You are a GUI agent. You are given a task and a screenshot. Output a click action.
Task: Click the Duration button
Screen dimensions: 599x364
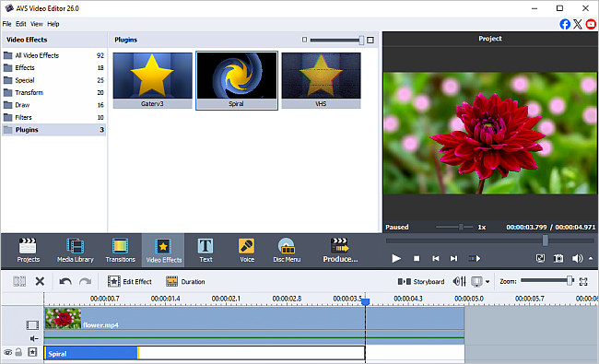tap(185, 281)
